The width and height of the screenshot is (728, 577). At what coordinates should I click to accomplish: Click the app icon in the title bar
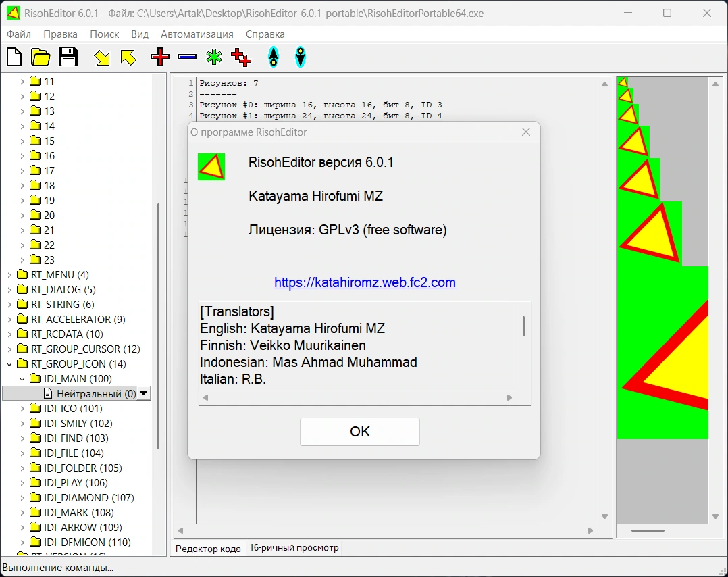click(x=14, y=13)
